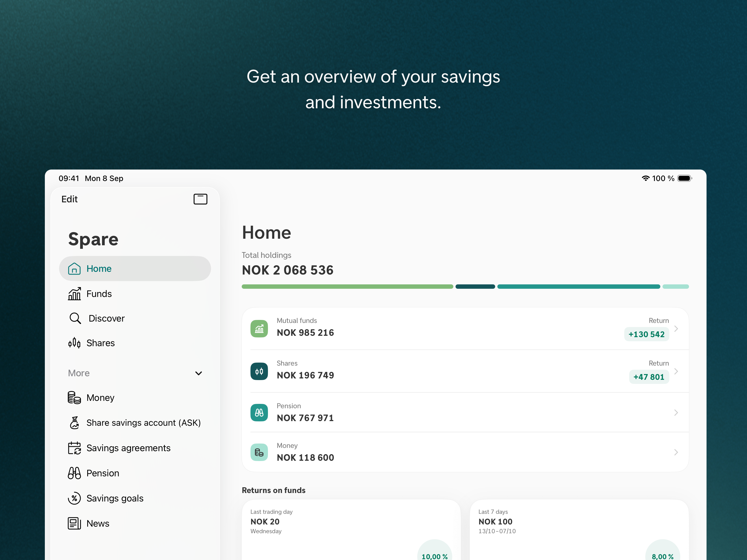The image size is (747, 560).
Task: Open the Last 7 days card
Action: (579, 530)
